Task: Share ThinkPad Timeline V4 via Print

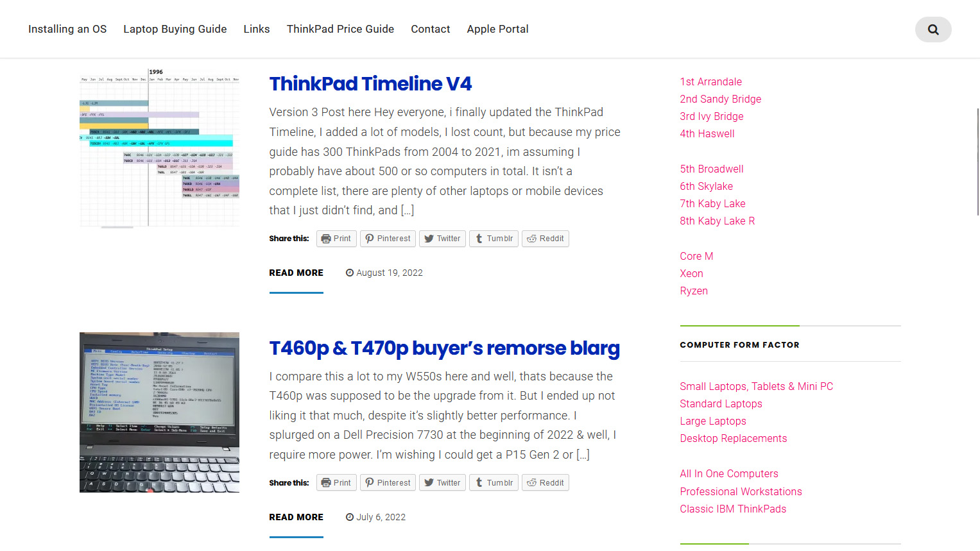Action: pyautogui.click(x=336, y=239)
